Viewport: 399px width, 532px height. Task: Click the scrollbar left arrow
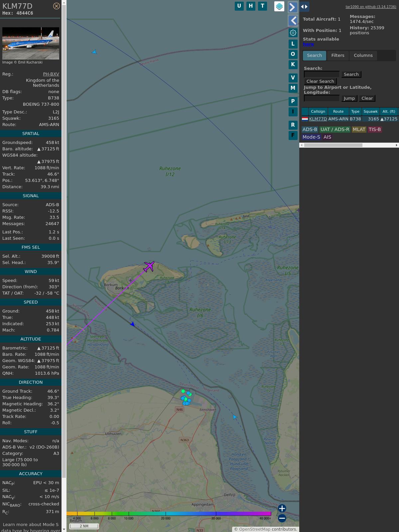302,145
